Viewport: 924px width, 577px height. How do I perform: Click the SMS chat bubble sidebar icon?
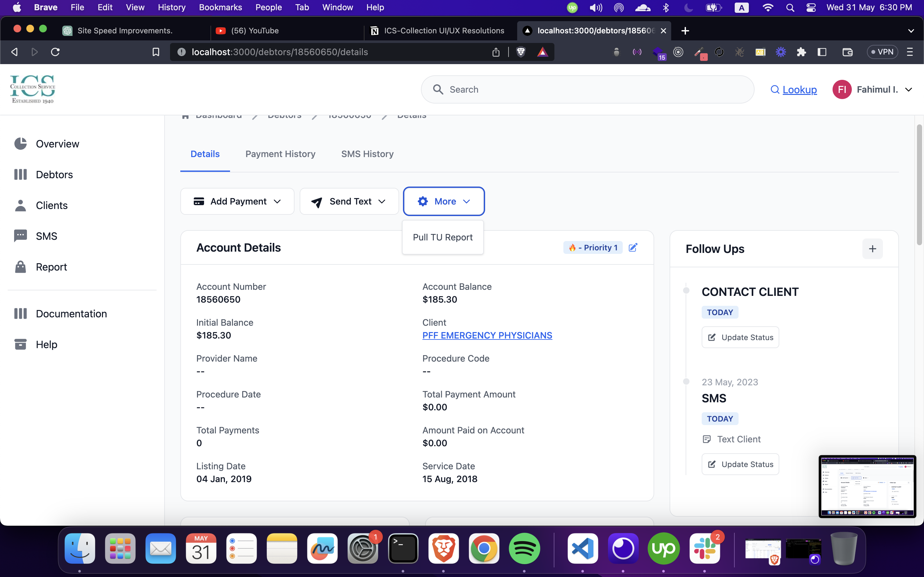click(21, 236)
